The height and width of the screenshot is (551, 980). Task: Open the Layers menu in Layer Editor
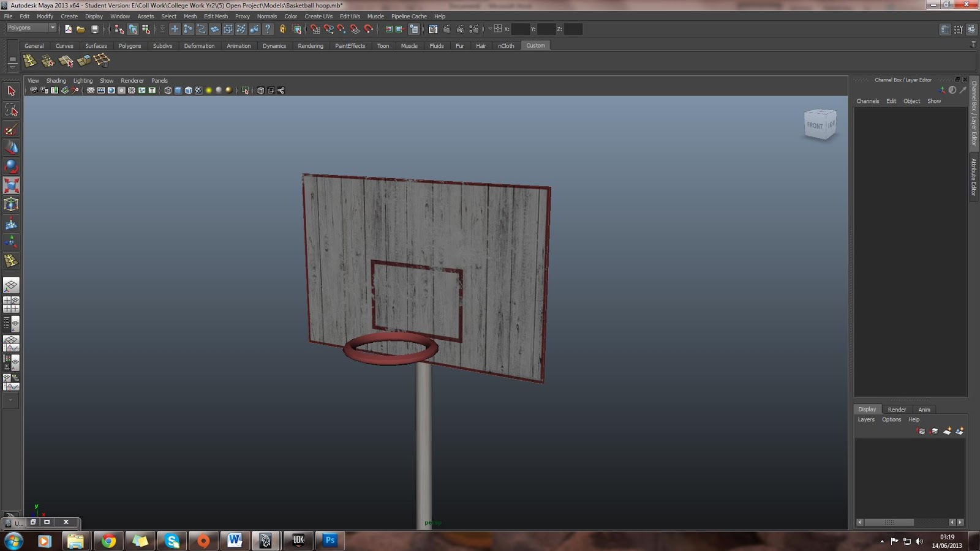pyautogui.click(x=866, y=419)
